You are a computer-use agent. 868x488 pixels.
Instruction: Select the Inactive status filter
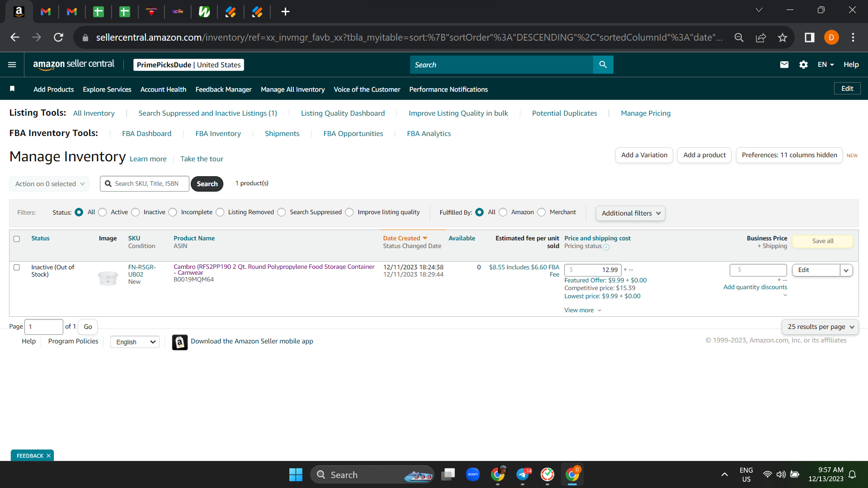click(136, 212)
